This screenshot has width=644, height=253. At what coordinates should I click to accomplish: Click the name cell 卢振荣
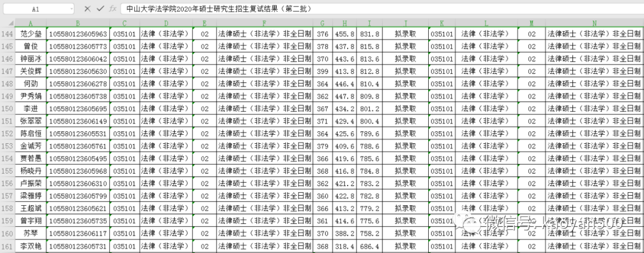point(31,183)
